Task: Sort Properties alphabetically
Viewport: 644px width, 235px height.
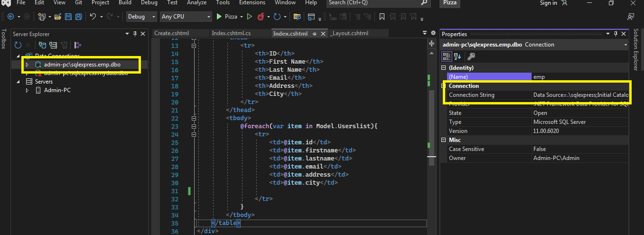Action: 457,56
